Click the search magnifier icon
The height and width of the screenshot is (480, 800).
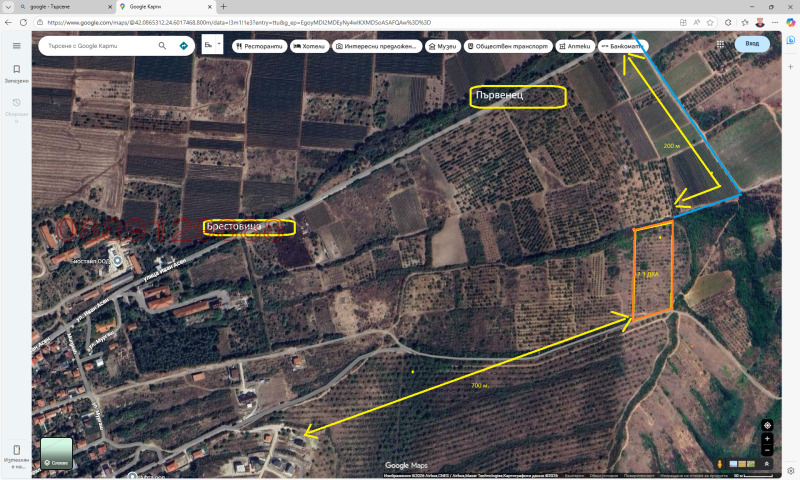(x=162, y=45)
